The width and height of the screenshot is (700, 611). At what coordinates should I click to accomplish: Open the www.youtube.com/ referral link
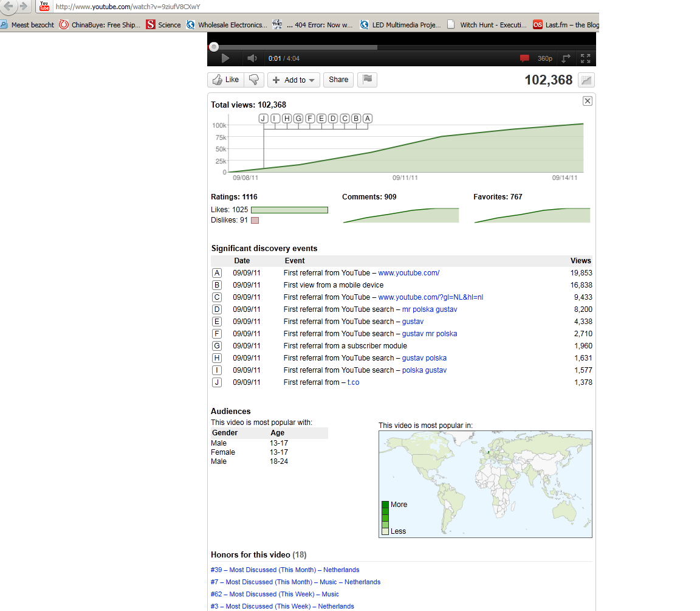tap(408, 273)
